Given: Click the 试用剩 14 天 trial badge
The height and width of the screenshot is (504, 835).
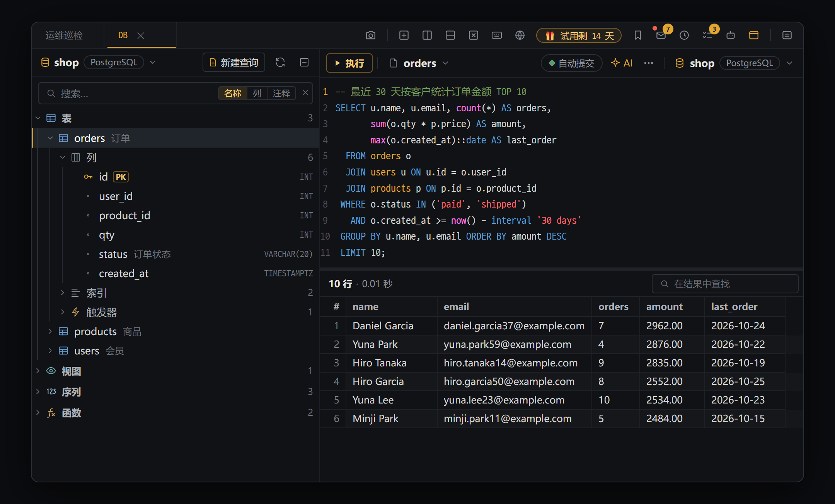Looking at the screenshot, I should coord(579,36).
